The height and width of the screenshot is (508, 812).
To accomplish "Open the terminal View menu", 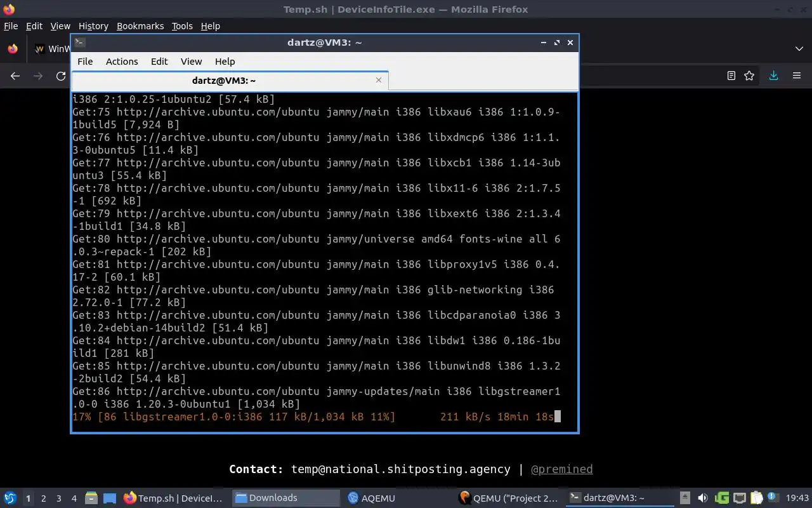I will click(191, 62).
